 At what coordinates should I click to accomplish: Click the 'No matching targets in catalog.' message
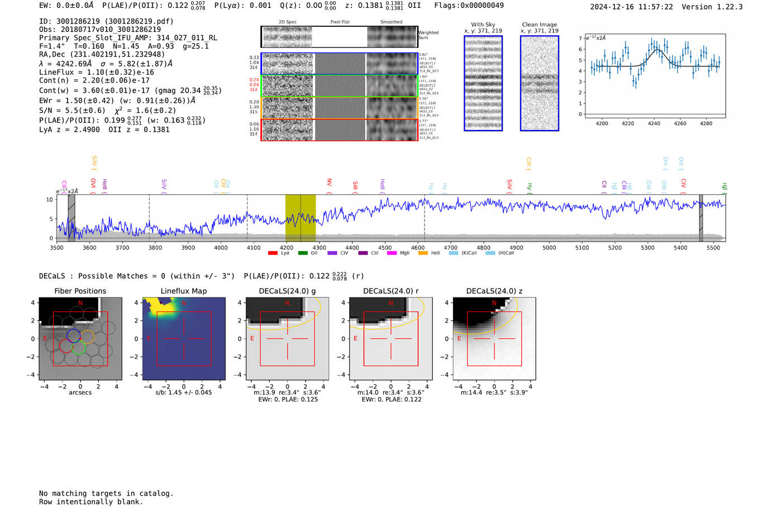(106, 493)
